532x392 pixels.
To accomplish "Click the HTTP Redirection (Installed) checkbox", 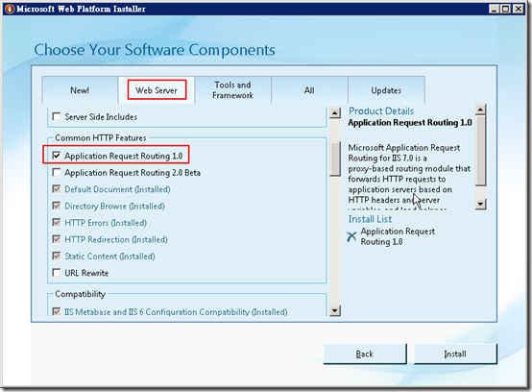I will point(57,239).
